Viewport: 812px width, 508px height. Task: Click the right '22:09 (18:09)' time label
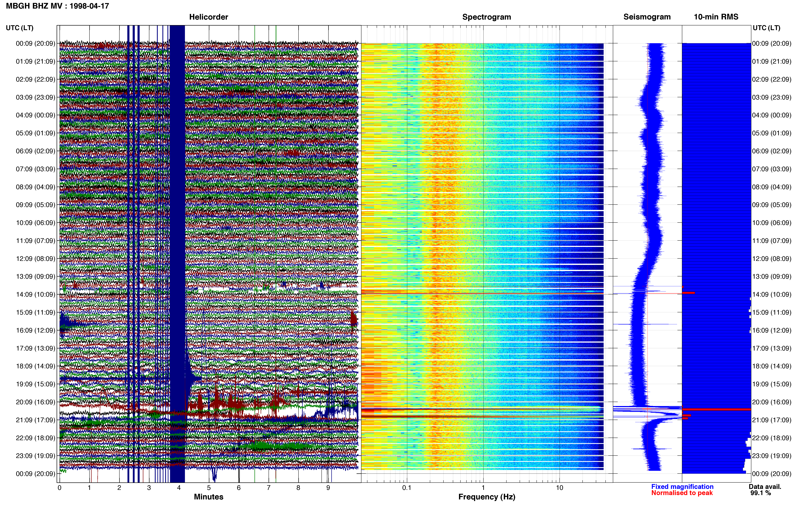coord(772,438)
